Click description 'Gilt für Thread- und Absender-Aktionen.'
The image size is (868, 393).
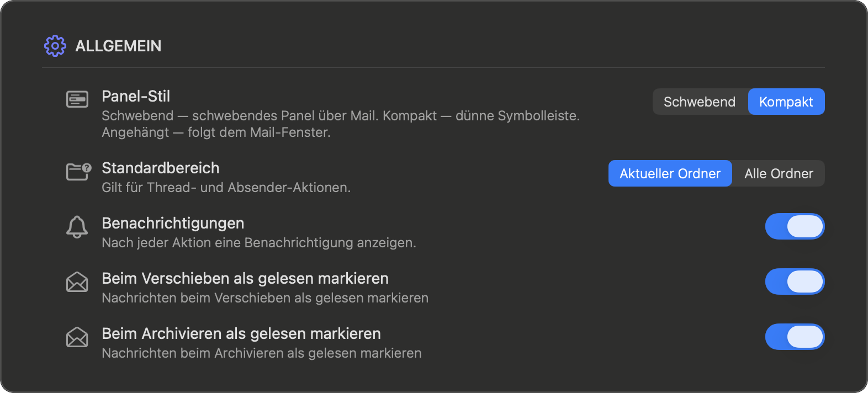pyautogui.click(x=226, y=188)
